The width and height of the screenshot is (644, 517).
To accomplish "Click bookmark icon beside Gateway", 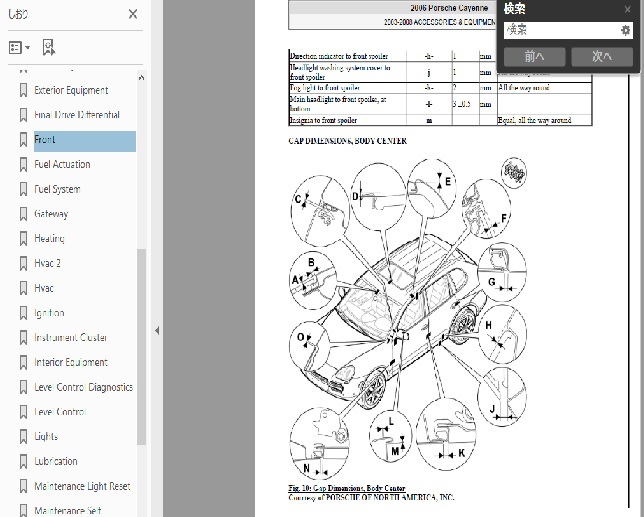I will pos(23,214).
